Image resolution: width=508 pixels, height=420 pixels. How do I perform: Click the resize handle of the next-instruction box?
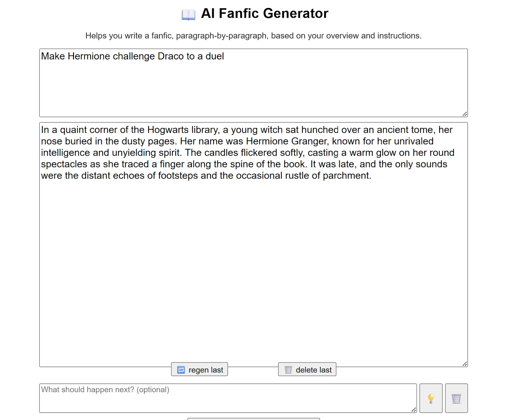(414, 410)
